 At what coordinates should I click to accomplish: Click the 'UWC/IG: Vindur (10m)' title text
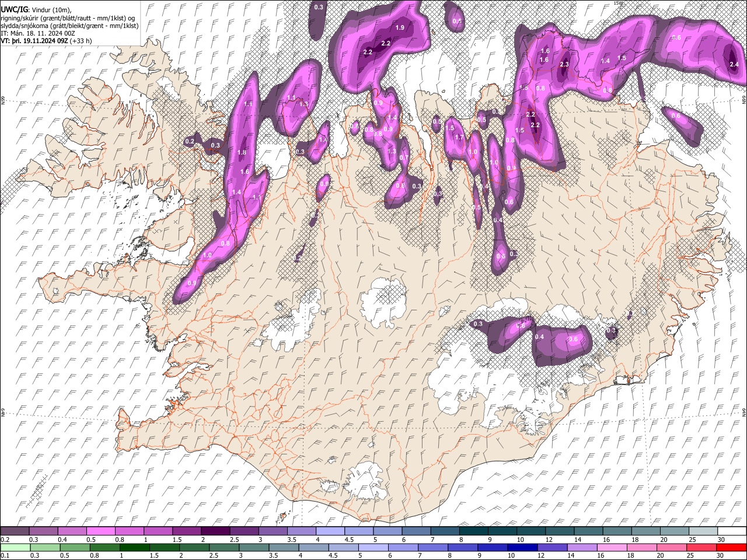[x=36, y=9]
